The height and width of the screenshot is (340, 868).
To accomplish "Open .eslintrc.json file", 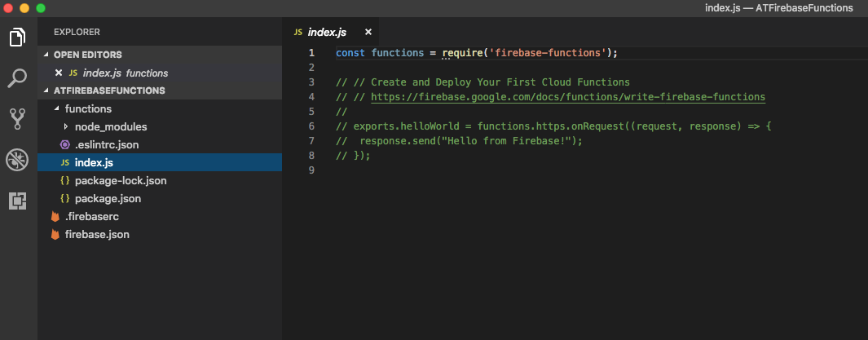I will coord(107,144).
